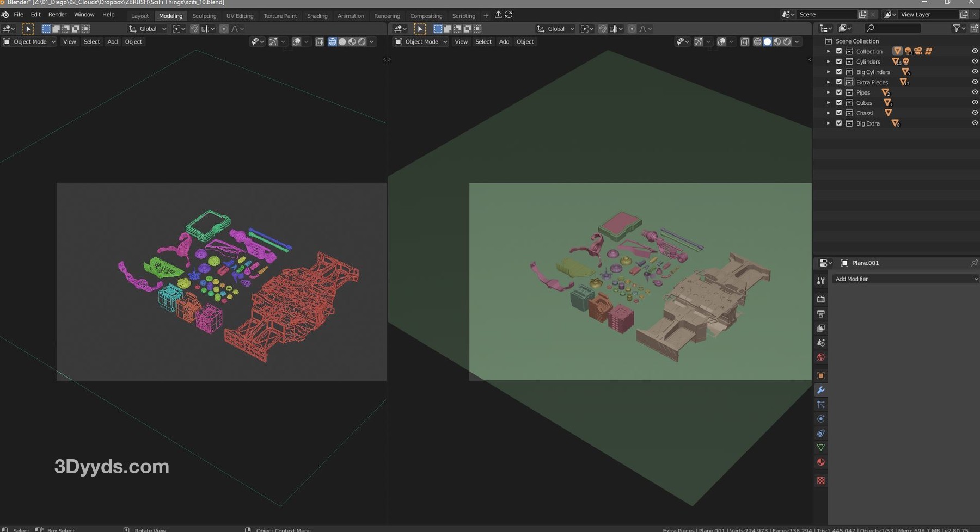The width and height of the screenshot is (980, 532).
Task: Switch left viewport to wireframe shading
Action: tap(332, 42)
